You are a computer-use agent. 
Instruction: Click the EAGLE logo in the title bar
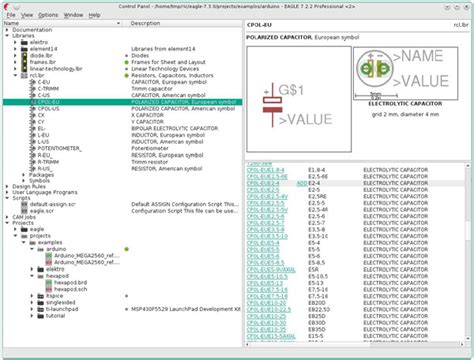(x=6, y=7)
